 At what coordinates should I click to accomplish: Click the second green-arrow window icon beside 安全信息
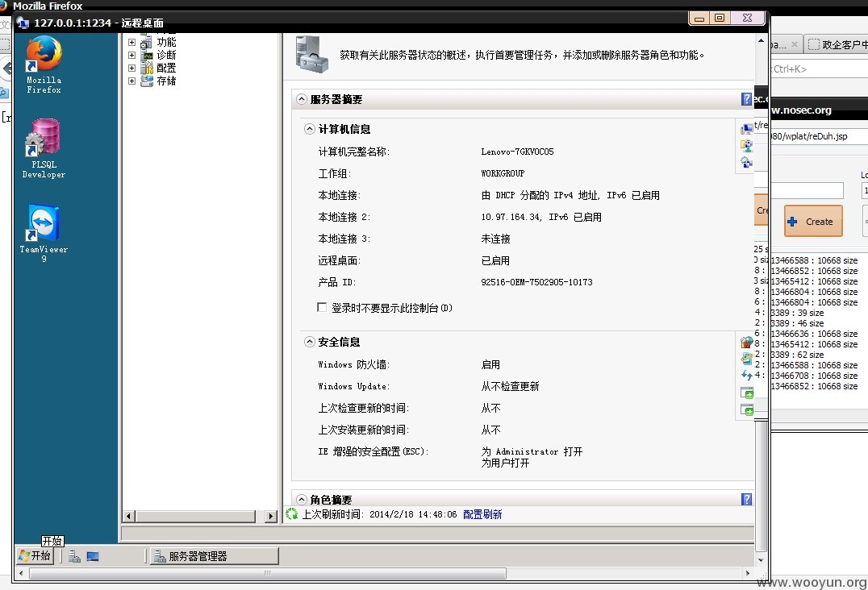click(x=746, y=409)
